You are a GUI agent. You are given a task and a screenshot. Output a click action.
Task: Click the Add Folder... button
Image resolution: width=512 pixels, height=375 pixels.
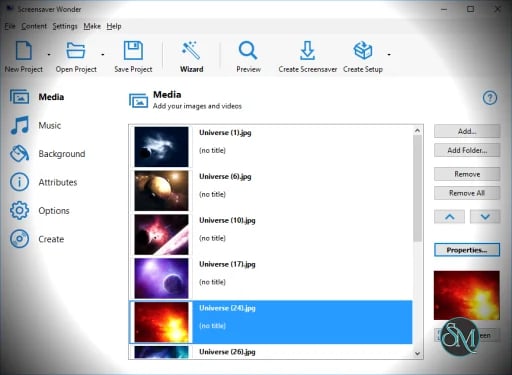pos(467,150)
